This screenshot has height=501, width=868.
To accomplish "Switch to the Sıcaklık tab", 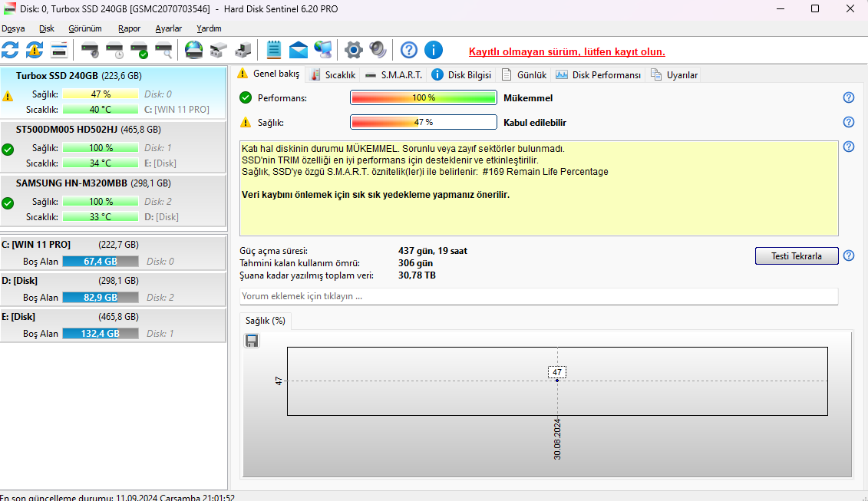I will tap(333, 74).
